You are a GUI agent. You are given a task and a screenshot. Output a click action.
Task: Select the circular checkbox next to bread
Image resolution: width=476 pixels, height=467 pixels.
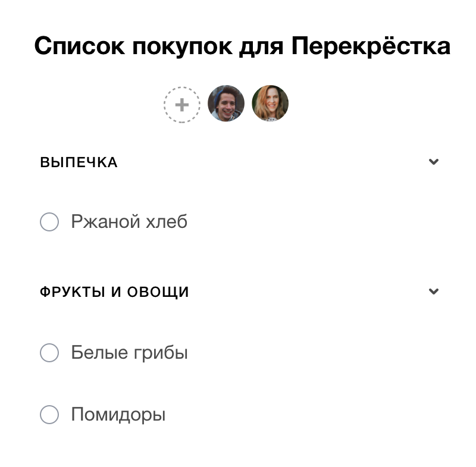click(x=49, y=222)
